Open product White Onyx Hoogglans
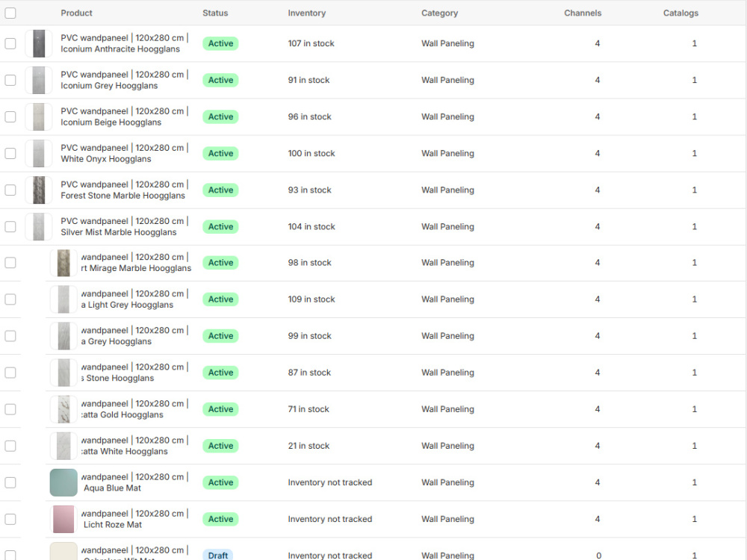Viewport: 747px width, 560px height. (x=124, y=153)
